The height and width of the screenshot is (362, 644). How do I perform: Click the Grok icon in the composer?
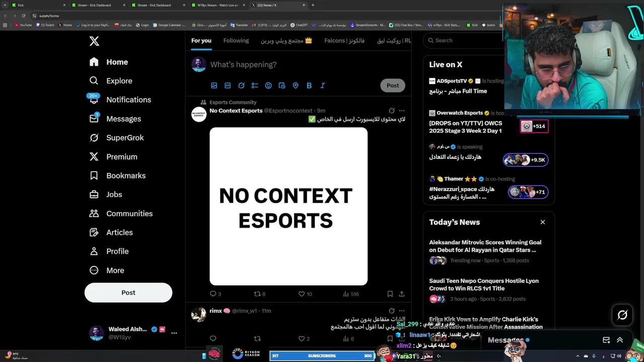click(x=241, y=85)
